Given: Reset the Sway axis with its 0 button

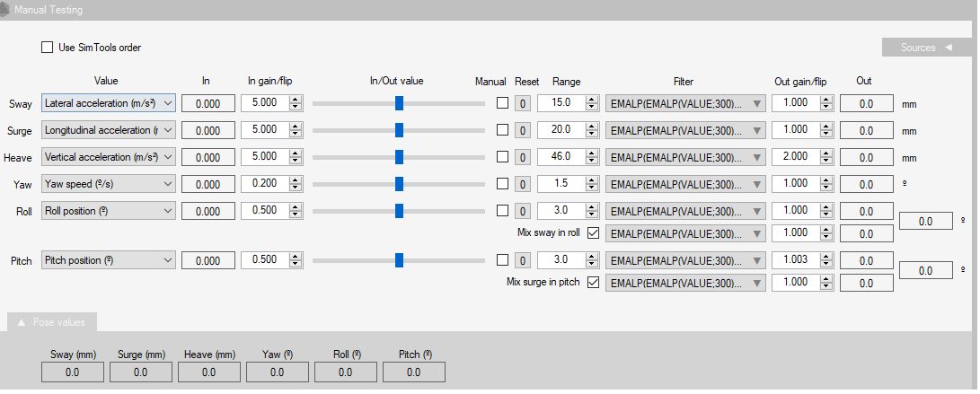Looking at the screenshot, I should [522, 103].
